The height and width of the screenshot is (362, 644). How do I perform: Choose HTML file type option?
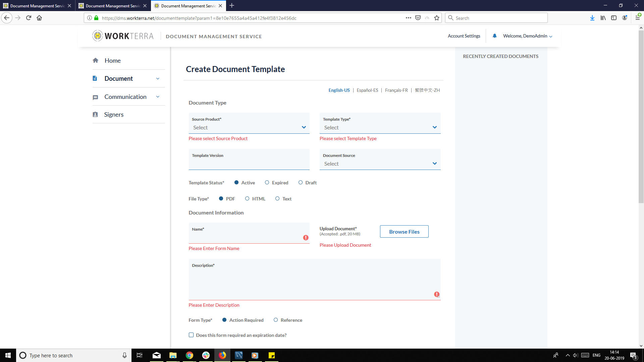[247, 199]
